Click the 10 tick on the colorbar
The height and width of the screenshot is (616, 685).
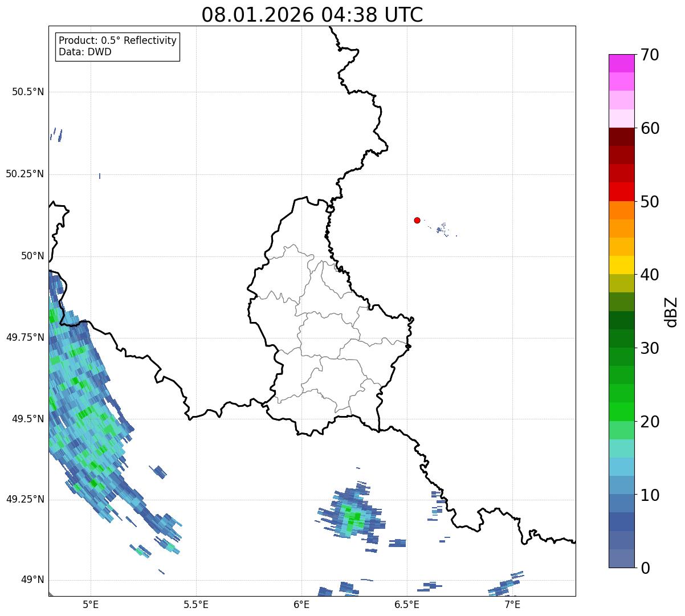click(x=650, y=495)
